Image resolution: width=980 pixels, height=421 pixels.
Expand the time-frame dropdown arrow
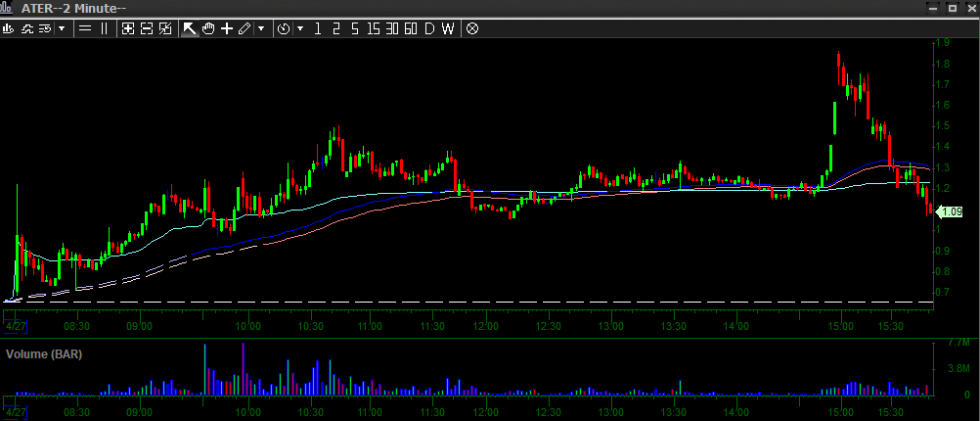[300, 28]
